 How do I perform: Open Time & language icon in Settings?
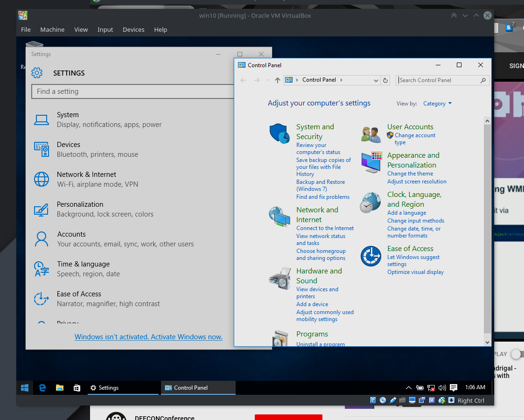click(x=42, y=269)
